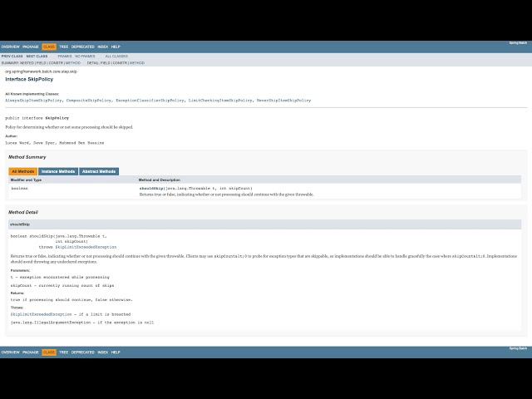Image resolution: width=532 pixels, height=399 pixels.
Task: Click the 'skipCount - currently running count' parameter line
Action: coord(62,286)
